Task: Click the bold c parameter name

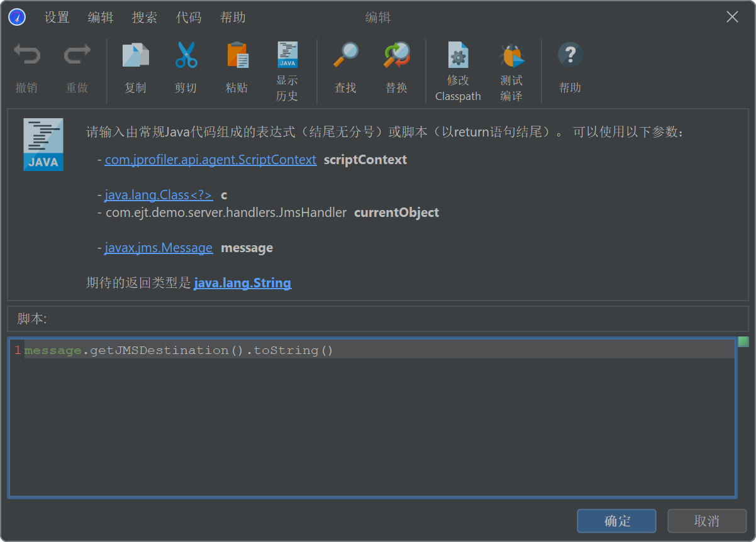Action: (224, 195)
